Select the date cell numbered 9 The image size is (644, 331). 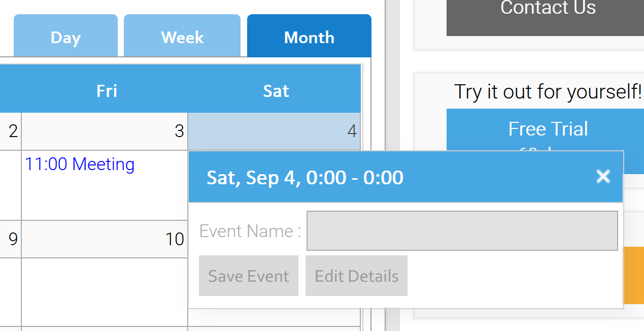[10, 239]
